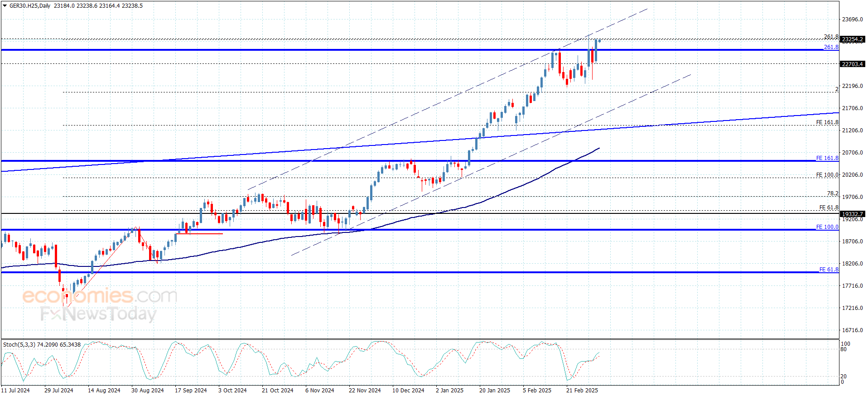
Task: Click the 10 Dec 2024 date label
Action: pos(408,391)
